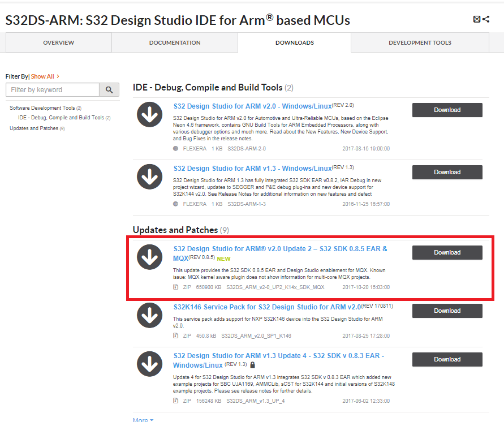The image size is (504, 422).
Task: Open S32K146 Service Pack link
Action: pos(267,307)
